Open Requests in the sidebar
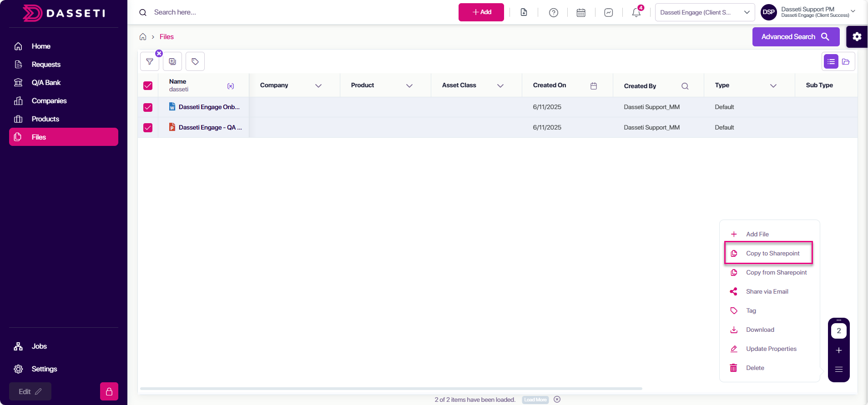 (64, 64)
